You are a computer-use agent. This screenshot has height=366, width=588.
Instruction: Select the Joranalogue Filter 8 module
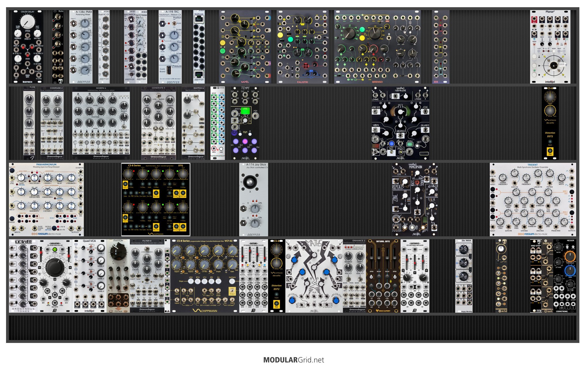[x=147, y=276]
